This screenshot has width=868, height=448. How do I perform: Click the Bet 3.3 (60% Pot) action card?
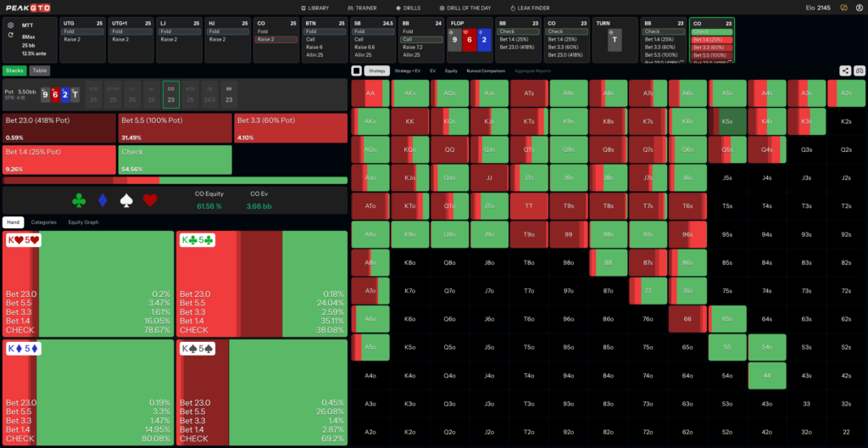tap(291, 128)
